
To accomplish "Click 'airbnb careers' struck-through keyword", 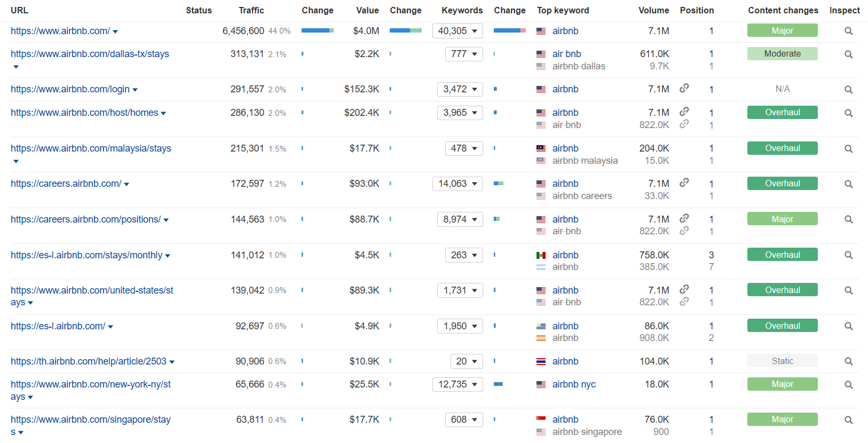I will coord(582,196).
